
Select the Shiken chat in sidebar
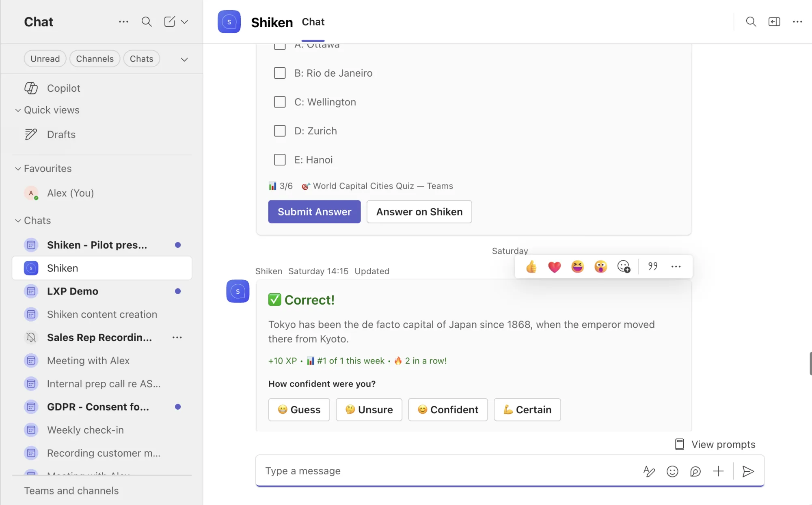[102, 268]
